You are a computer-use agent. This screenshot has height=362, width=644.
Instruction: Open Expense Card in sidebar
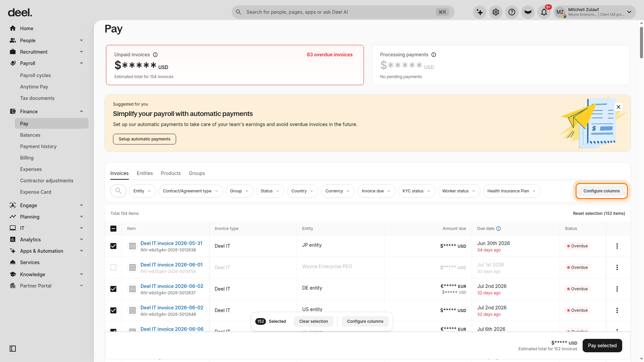[x=36, y=192]
